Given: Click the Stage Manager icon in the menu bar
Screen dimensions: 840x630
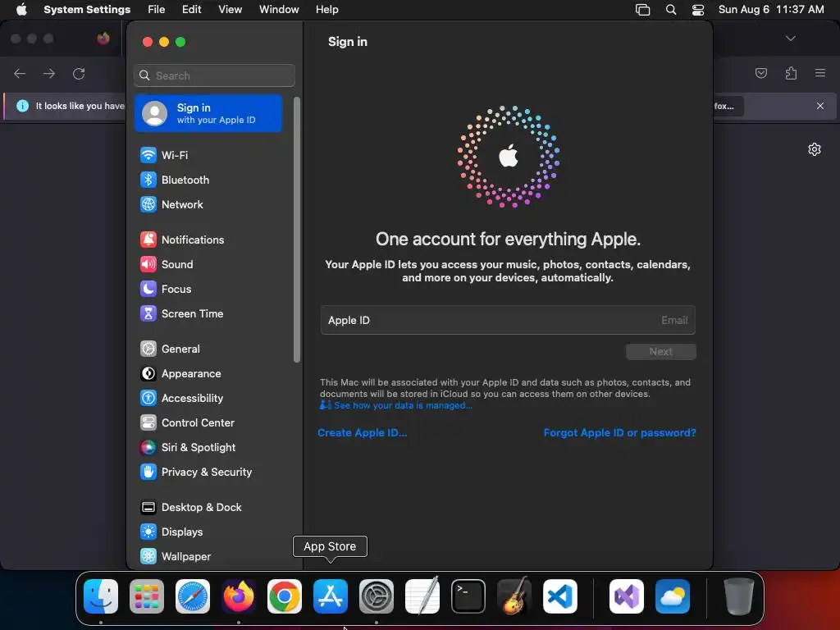Looking at the screenshot, I should (x=643, y=10).
